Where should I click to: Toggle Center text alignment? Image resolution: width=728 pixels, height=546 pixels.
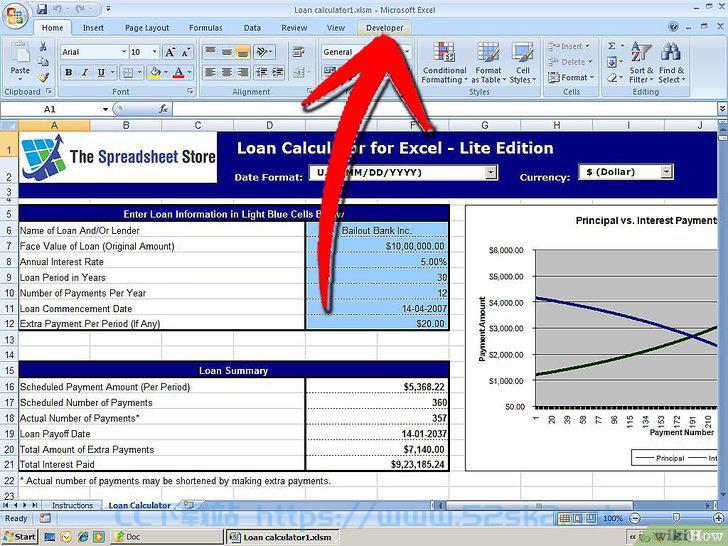pyautogui.click(x=227, y=72)
